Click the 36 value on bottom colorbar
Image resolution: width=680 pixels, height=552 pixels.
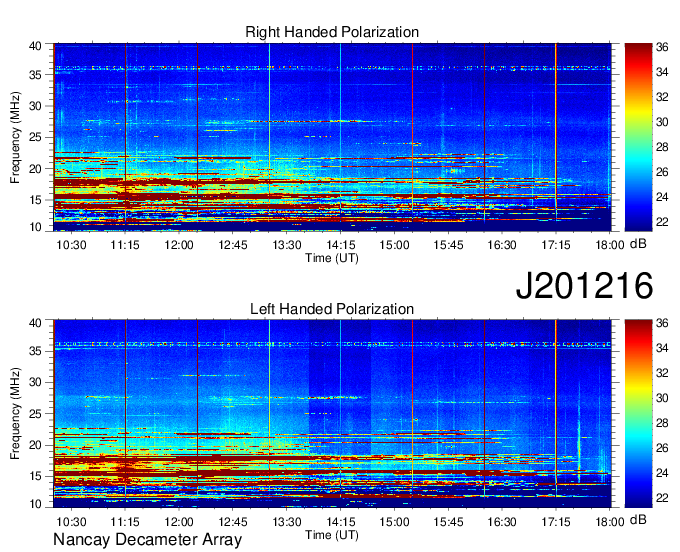point(662,323)
